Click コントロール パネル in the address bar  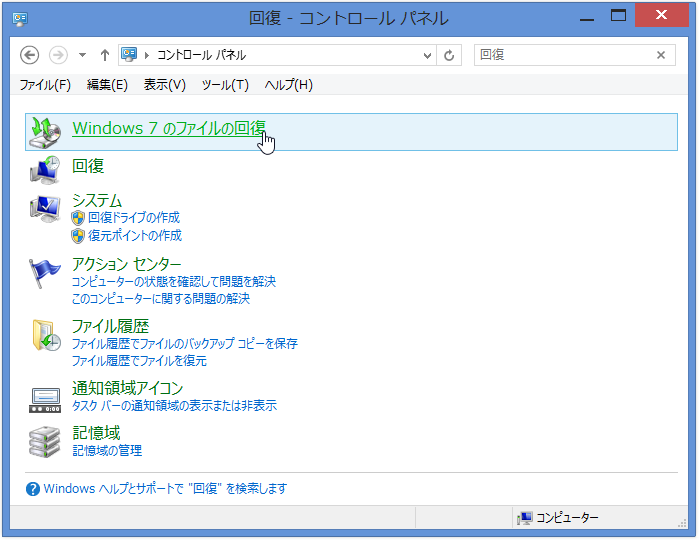click(201, 55)
